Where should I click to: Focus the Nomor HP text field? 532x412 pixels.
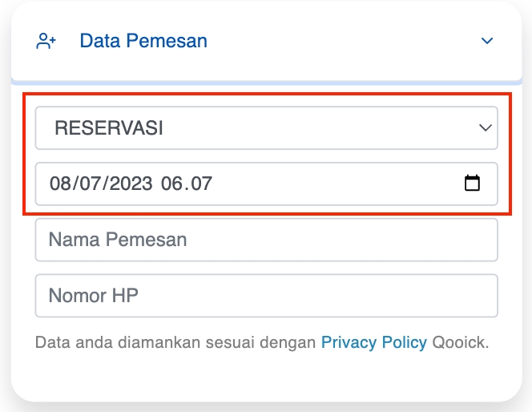coord(266,296)
